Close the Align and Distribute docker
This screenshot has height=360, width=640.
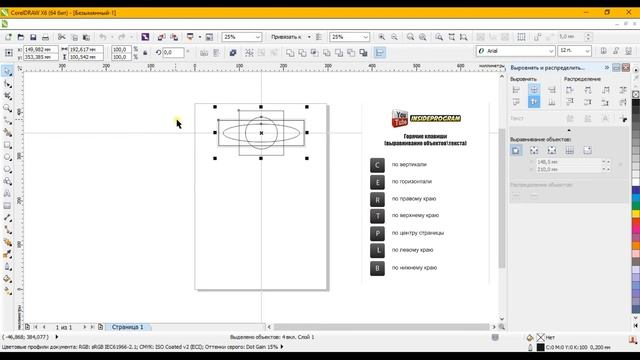point(626,68)
